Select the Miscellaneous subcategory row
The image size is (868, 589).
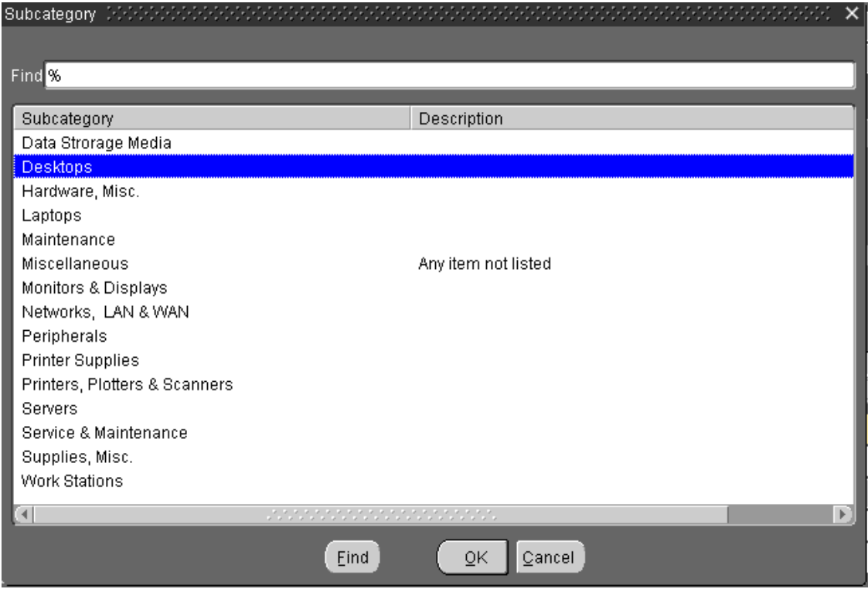click(75, 264)
